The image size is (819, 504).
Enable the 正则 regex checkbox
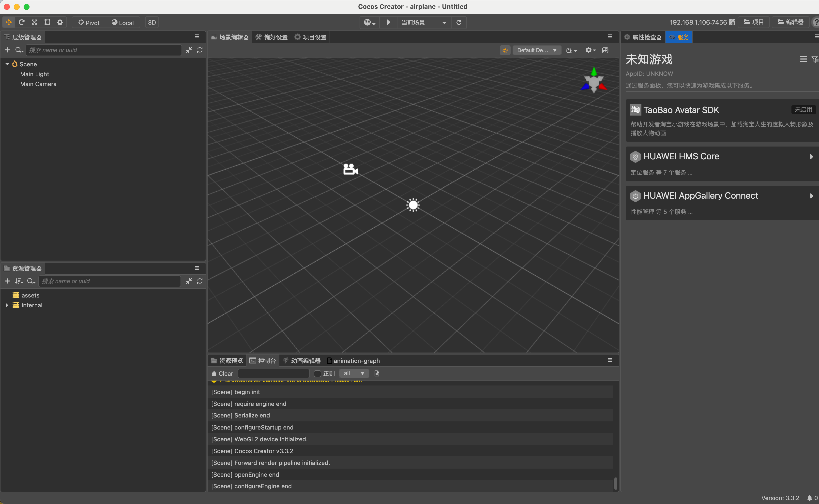(318, 373)
